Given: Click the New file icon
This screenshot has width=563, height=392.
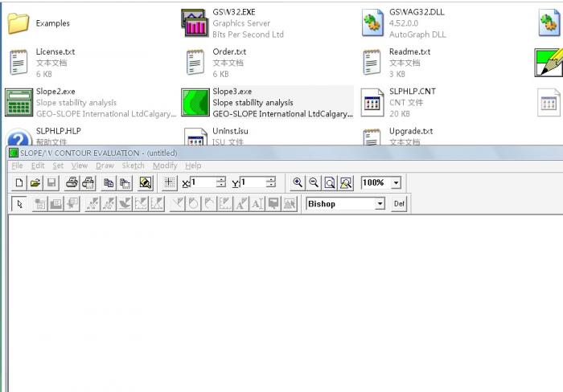Looking at the screenshot, I should click(x=18, y=183).
